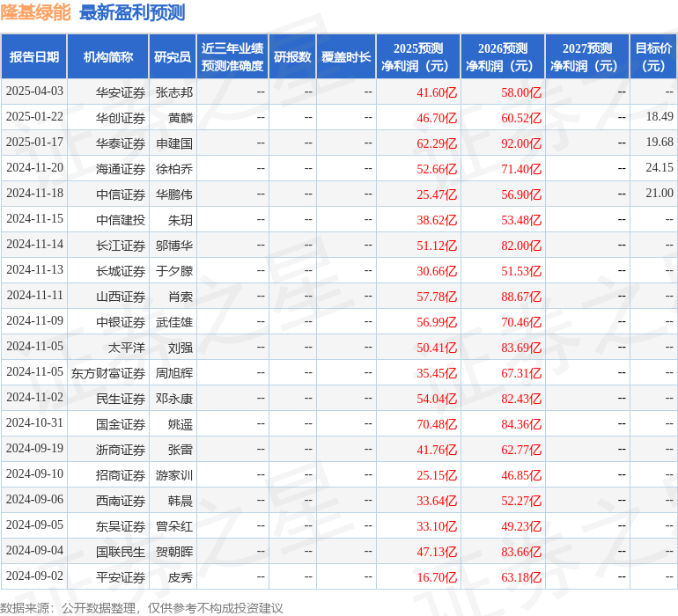
Task: Click 长城证券 institution name
Action: (x=121, y=271)
